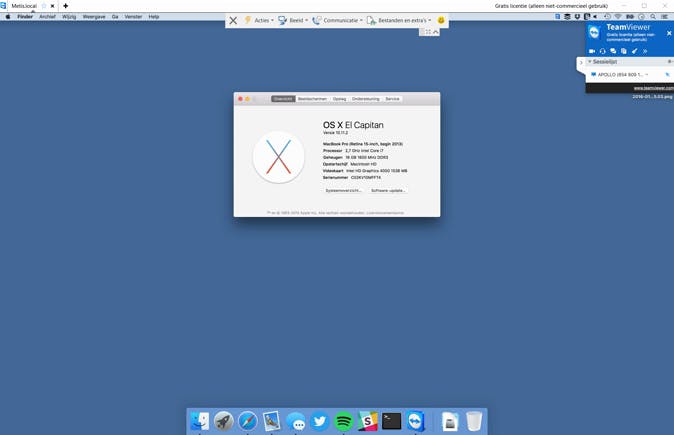Click the Systeemoverzicht button
Viewport: 674px width, 435px height.
coord(344,190)
